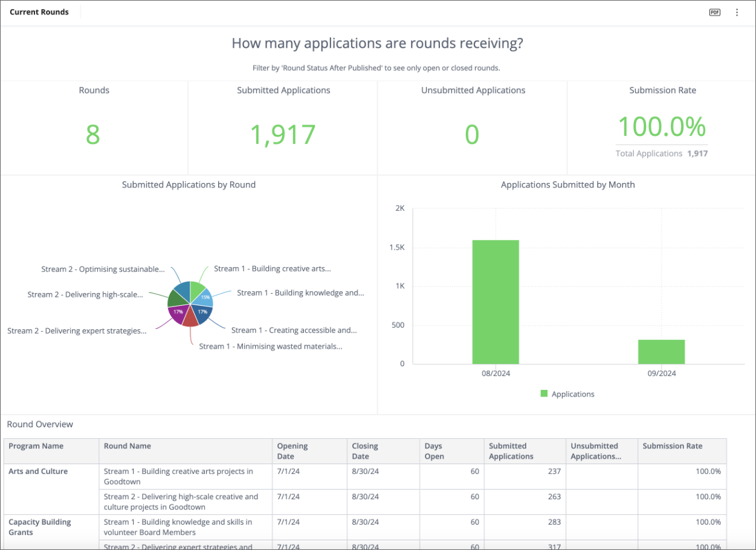Click the red pie slice
Viewport: 756px width, 550px height.
click(x=190, y=317)
